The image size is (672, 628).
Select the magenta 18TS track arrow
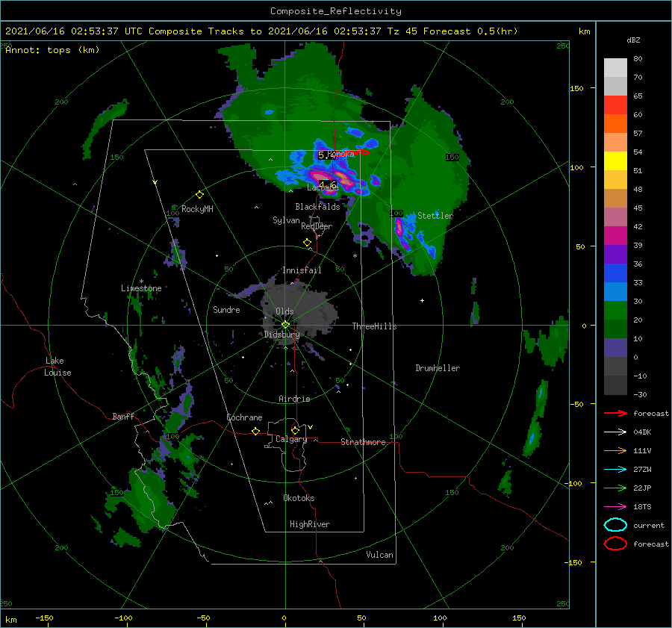615,506
